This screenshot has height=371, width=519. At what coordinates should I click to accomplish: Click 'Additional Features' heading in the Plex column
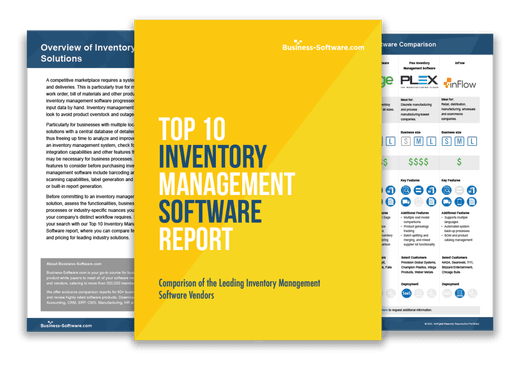point(415,213)
